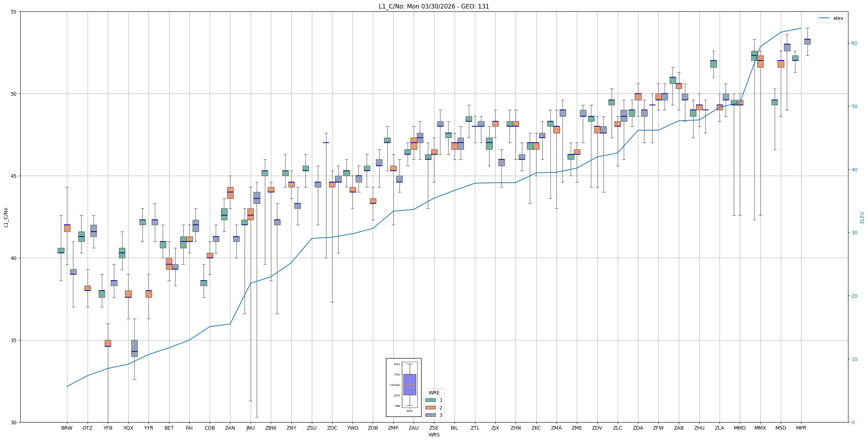The image size is (868, 441).
Task: Click the ELEV right axis title
Action: 862,217
